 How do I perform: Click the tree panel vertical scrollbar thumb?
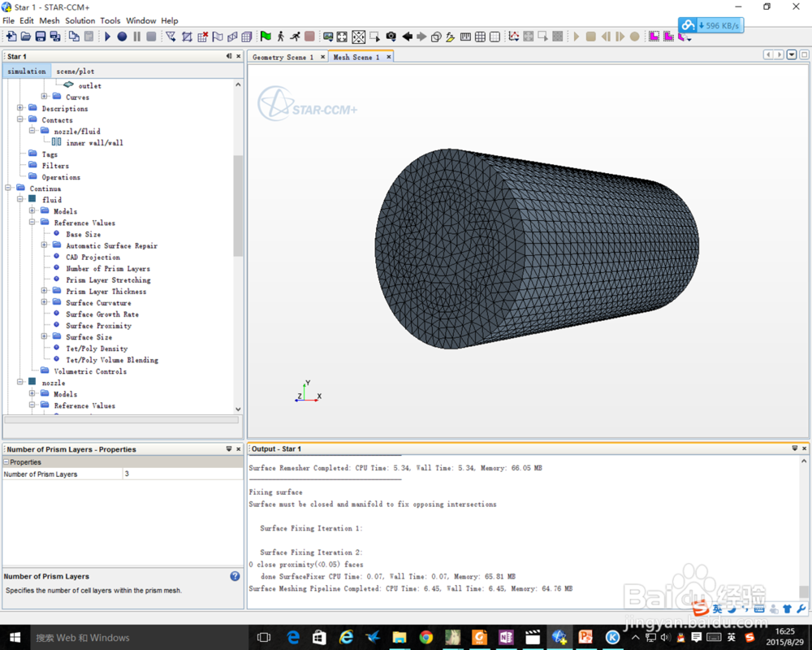click(x=238, y=206)
